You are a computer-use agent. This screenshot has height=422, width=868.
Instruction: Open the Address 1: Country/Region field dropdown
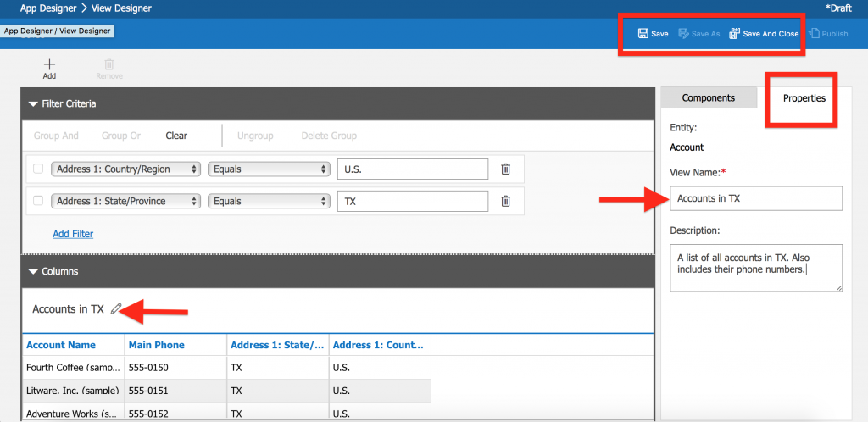tap(125, 169)
